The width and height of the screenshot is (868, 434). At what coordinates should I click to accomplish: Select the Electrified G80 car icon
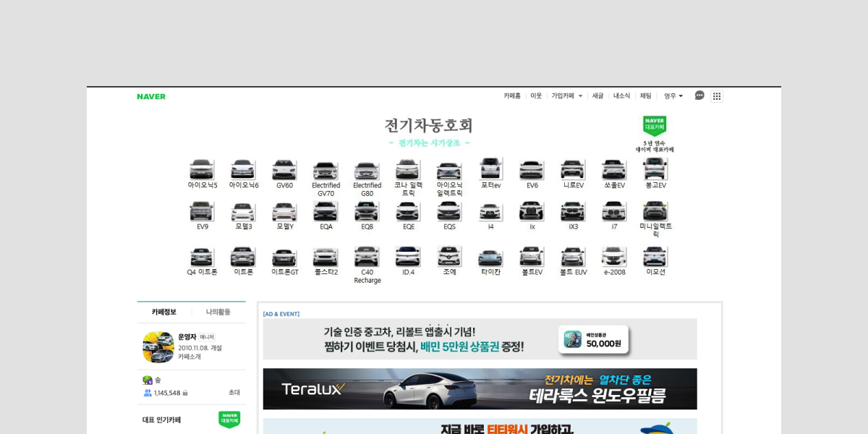click(367, 171)
